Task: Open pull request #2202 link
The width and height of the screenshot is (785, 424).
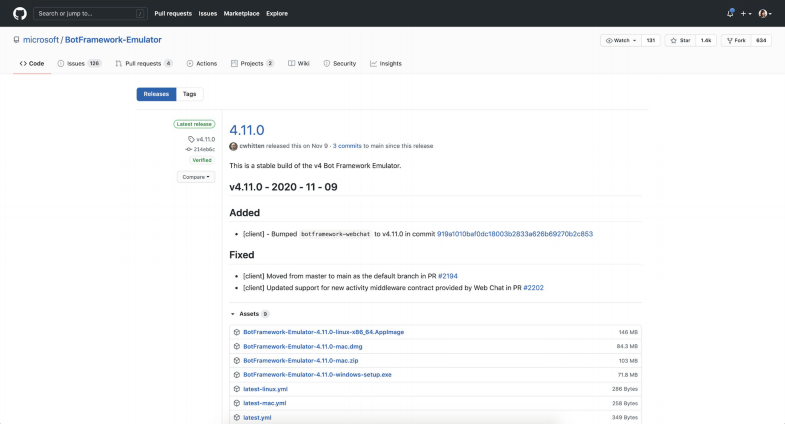Action: (533, 288)
